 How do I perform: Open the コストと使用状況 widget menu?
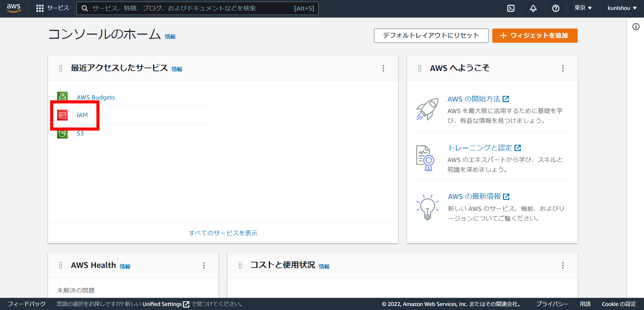(563, 265)
